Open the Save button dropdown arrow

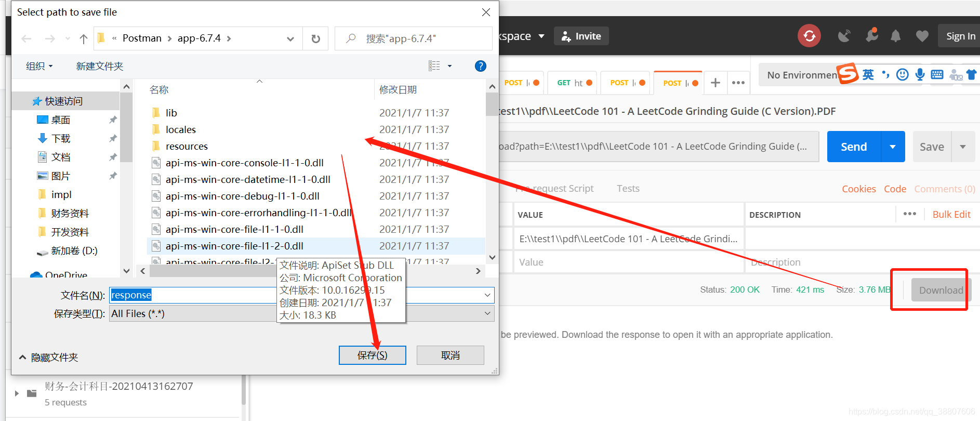click(x=963, y=147)
